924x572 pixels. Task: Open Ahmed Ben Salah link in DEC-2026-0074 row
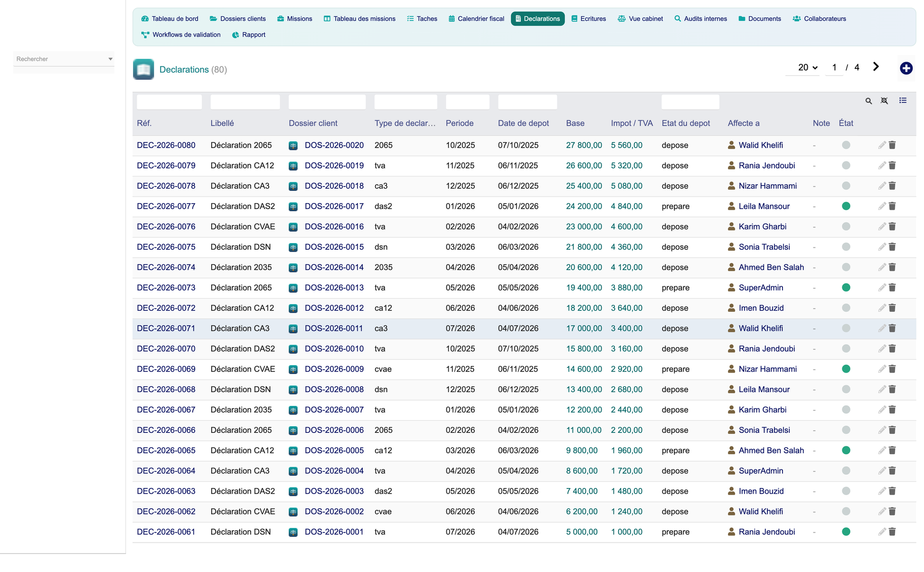[771, 267]
